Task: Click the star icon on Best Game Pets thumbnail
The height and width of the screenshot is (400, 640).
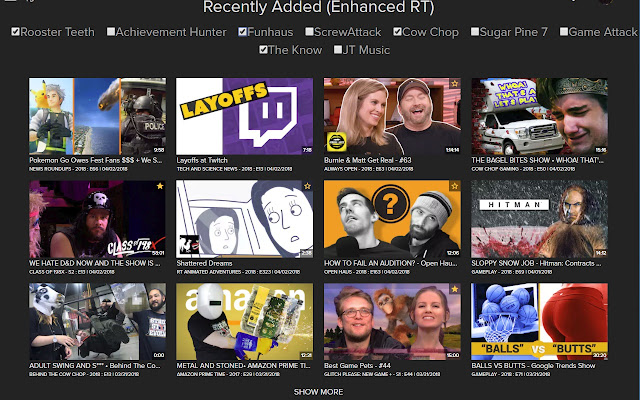Action: point(454,289)
